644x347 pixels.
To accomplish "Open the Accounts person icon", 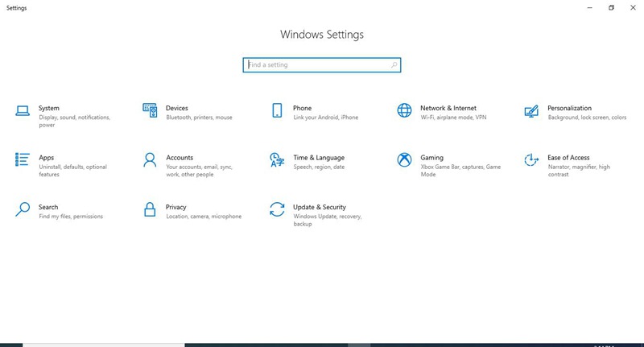I will (x=150, y=159).
